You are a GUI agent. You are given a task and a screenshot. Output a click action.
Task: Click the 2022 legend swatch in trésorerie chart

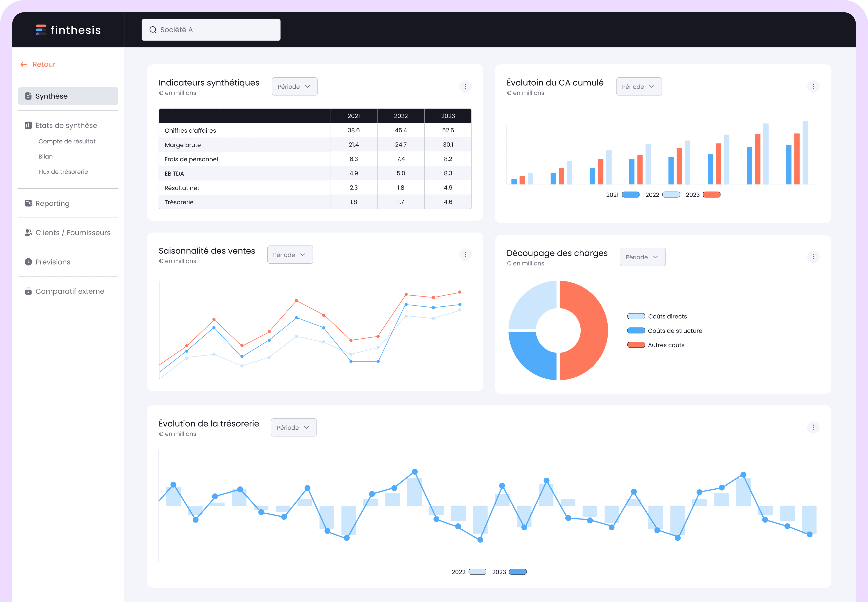tap(477, 572)
